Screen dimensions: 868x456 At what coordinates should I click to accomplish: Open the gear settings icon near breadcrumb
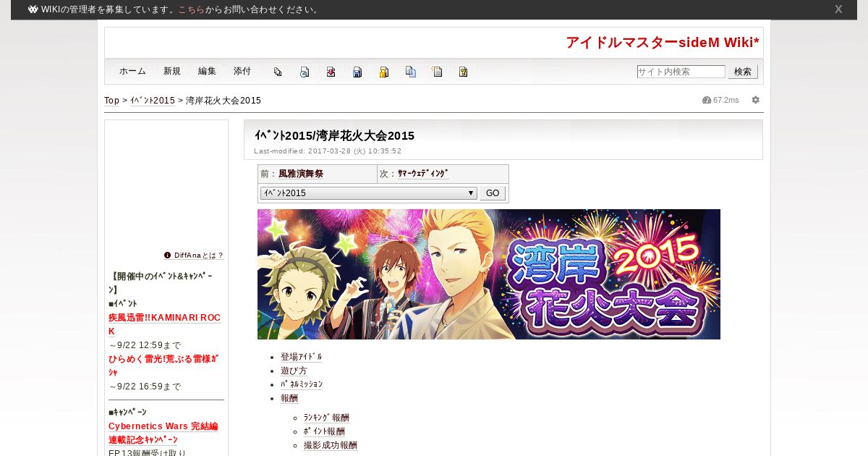coord(756,100)
